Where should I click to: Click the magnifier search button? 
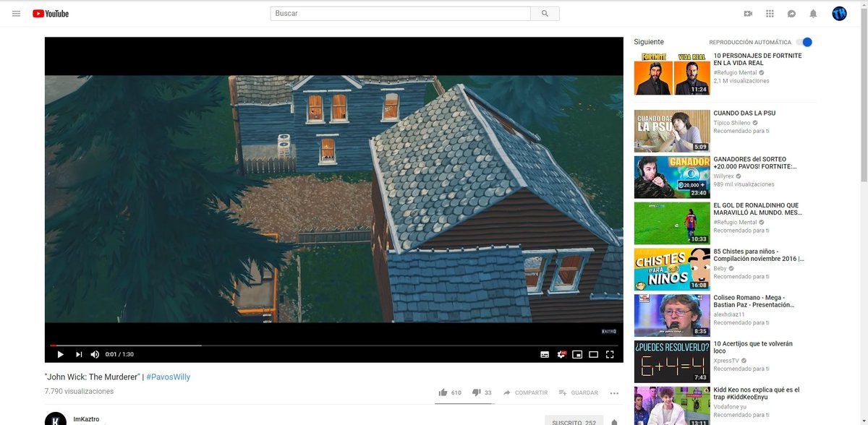[545, 14]
